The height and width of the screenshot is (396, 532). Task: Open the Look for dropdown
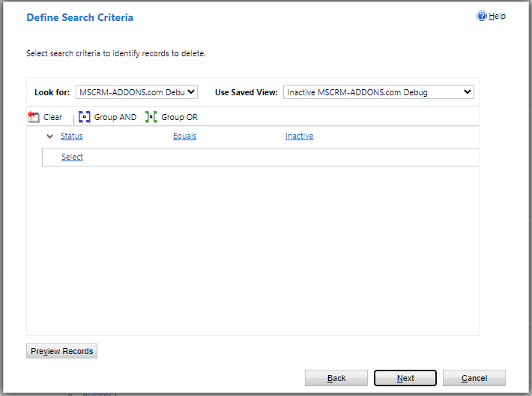[x=136, y=92]
